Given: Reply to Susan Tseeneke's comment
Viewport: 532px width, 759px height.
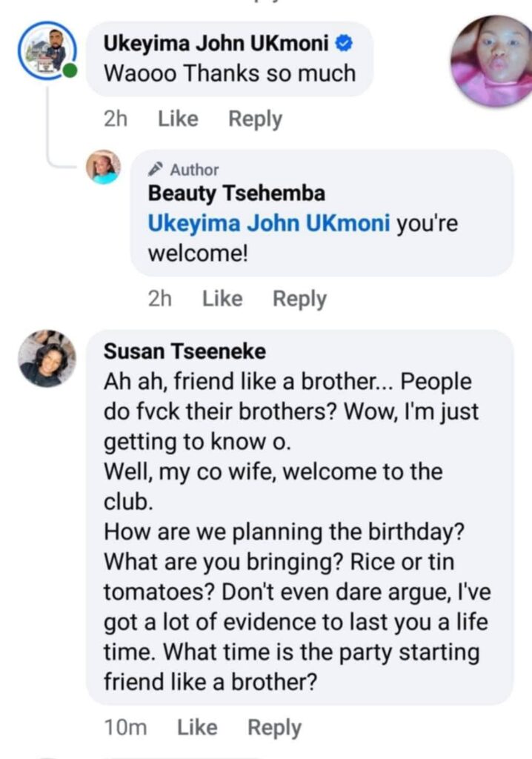Looking at the screenshot, I should pyautogui.click(x=274, y=728).
